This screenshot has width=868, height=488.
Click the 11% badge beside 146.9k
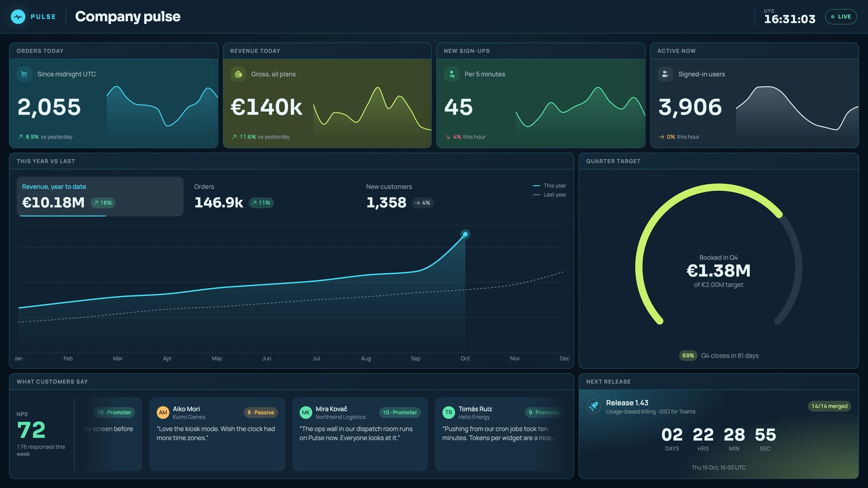[x=261, y=203]
